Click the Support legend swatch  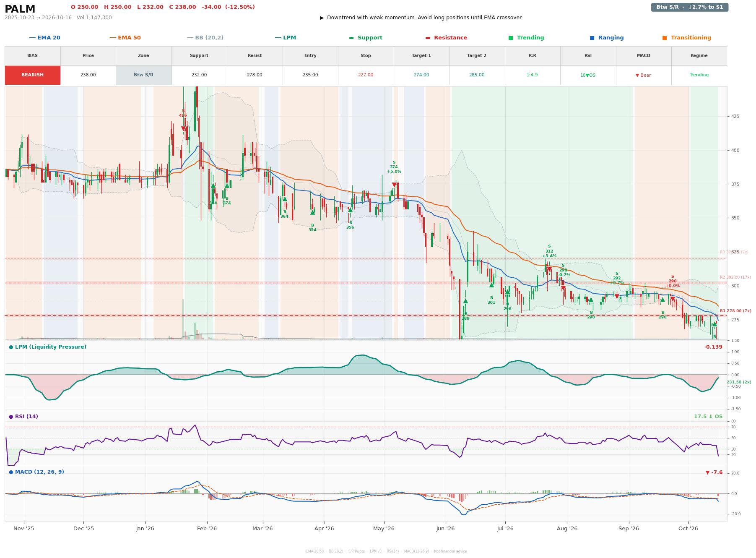click(351, 38)
